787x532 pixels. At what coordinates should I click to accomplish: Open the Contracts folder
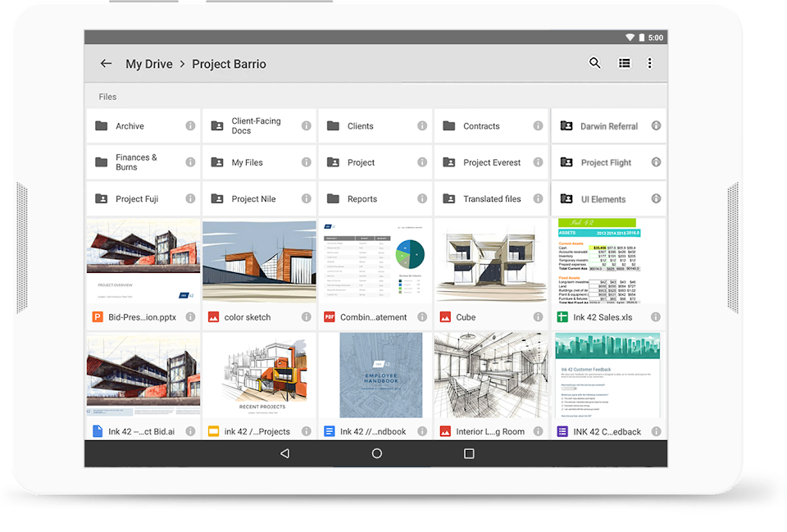coord(481,126)
